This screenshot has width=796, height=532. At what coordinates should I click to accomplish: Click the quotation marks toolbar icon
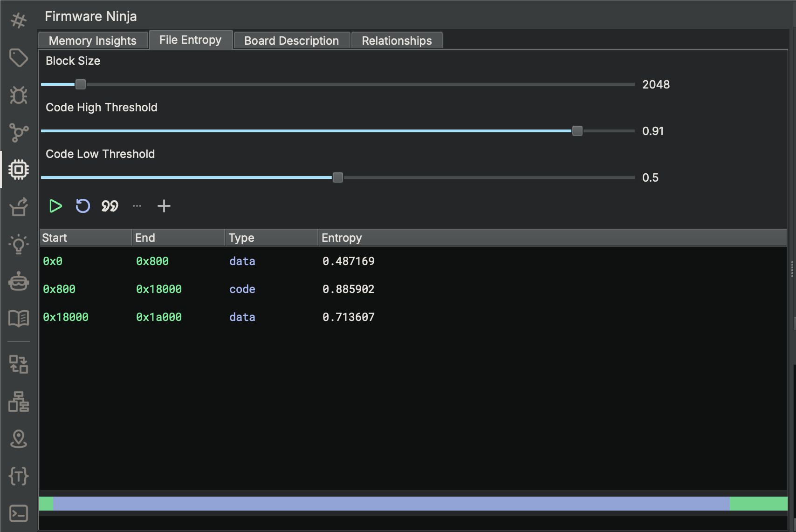[x=110, y=206]
